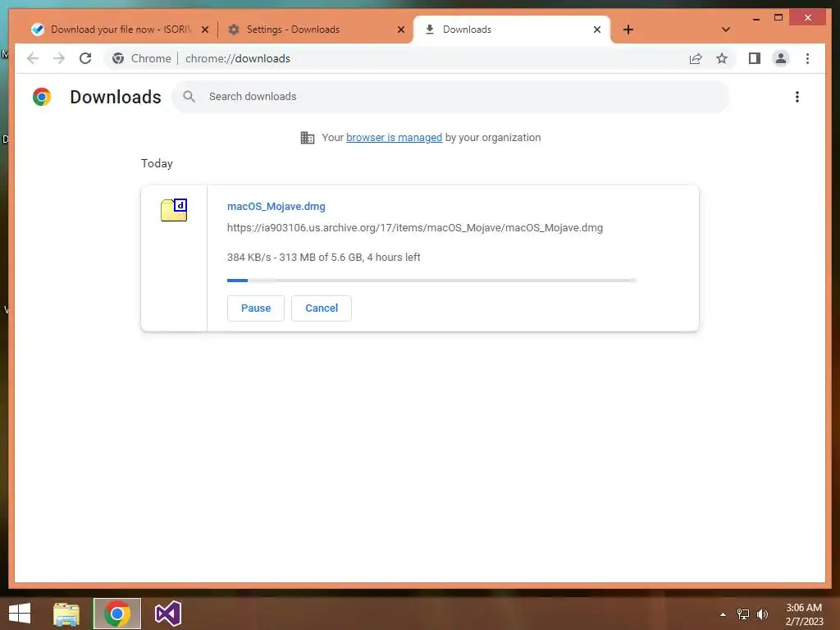Open Chrome's three-dot main menu
Image resolution: width=840 pixels, height=630 pixels.
coord(807,58)
